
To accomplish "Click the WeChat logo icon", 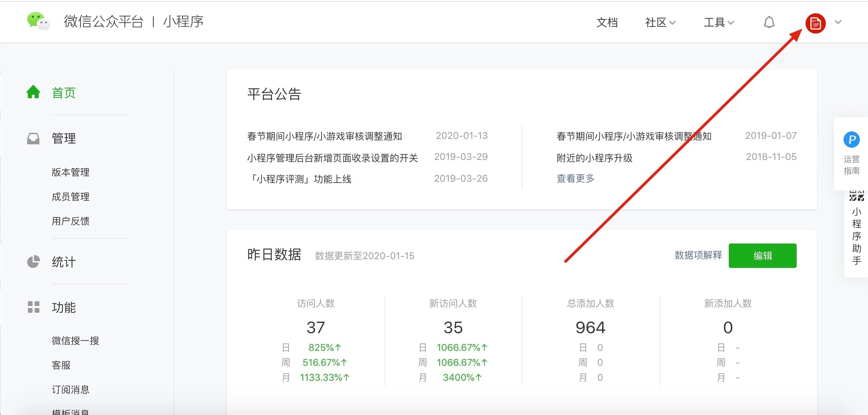I will (39, 21).
